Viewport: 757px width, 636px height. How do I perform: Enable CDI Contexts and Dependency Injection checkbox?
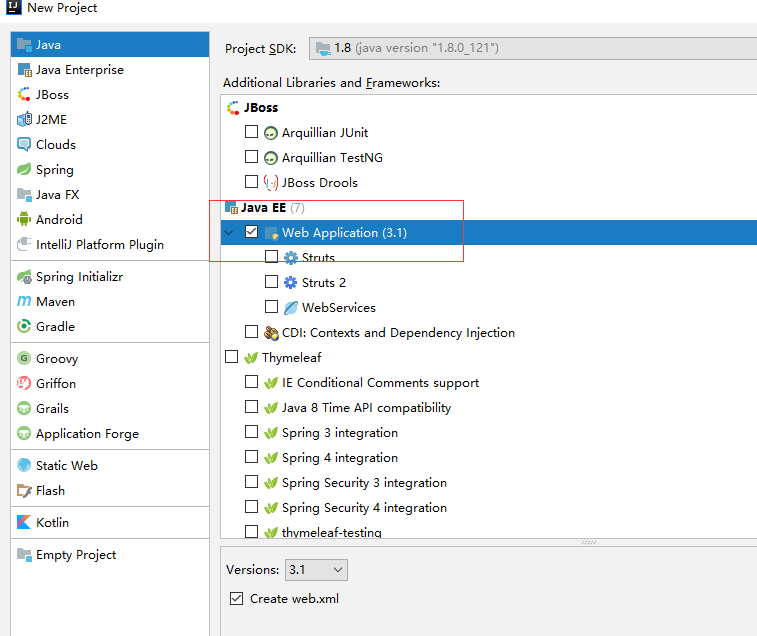pyautogui.click(x=252, y=332)
